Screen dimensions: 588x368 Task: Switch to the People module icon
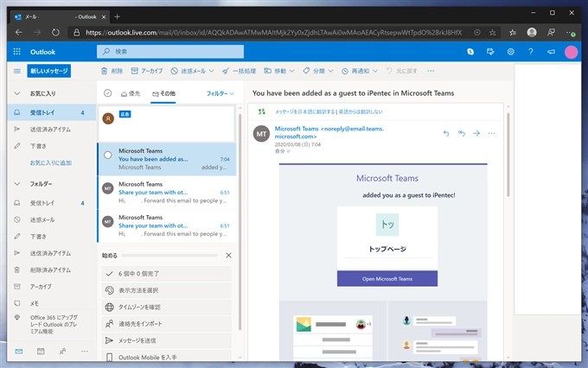(62, 351)
